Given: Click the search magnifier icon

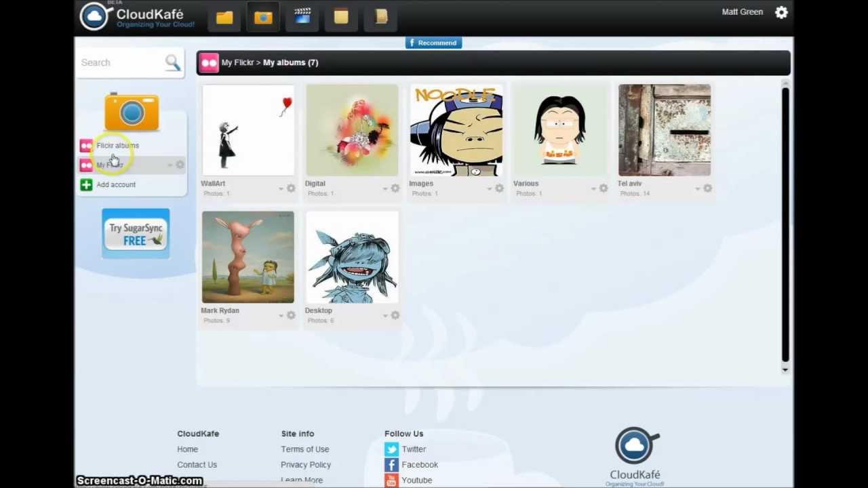Looking at the screenshot, I should [173, 62].
